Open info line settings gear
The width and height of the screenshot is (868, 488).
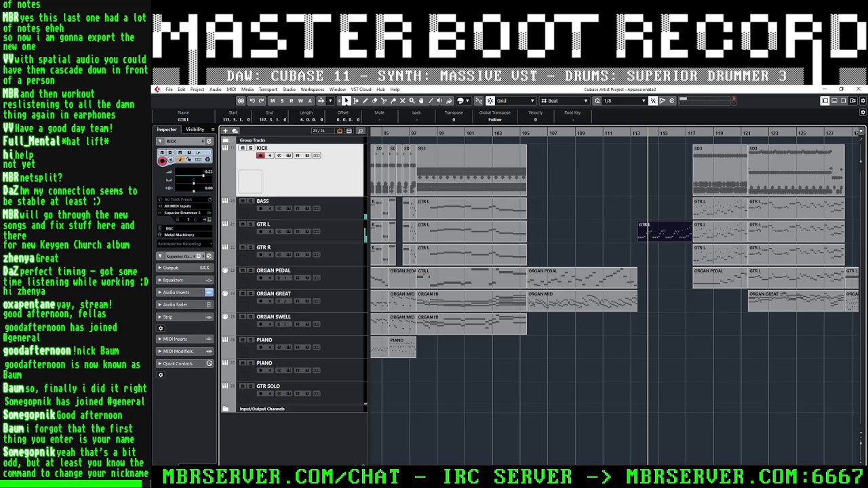pyautogui.click(x=863, y=113)
